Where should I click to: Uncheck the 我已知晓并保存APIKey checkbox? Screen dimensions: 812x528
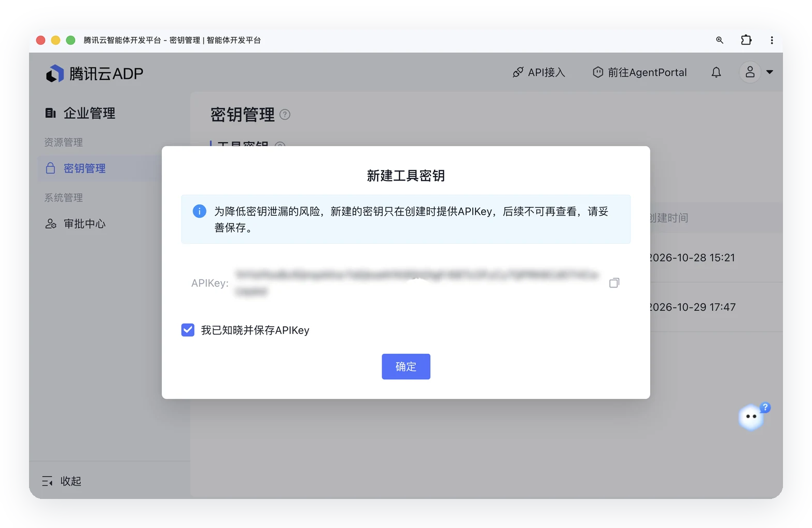pyautogui.click(x=188, y=330)
